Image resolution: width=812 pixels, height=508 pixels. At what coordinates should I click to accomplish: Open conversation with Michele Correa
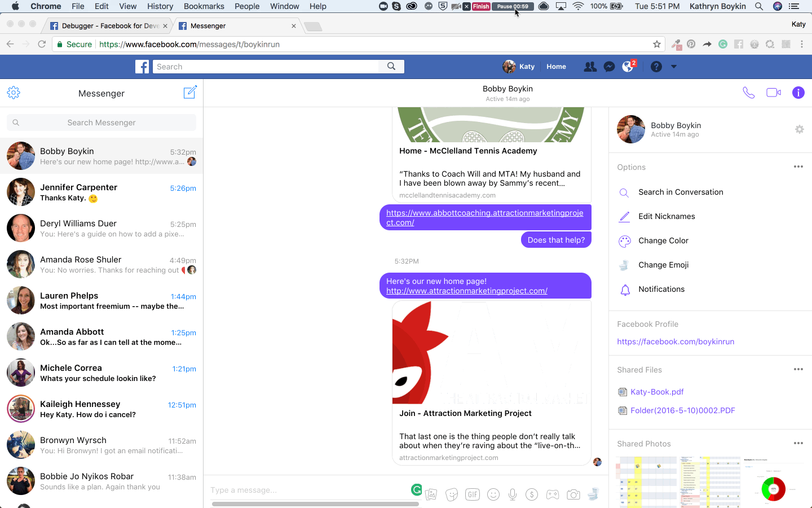(x=101, y=373)
